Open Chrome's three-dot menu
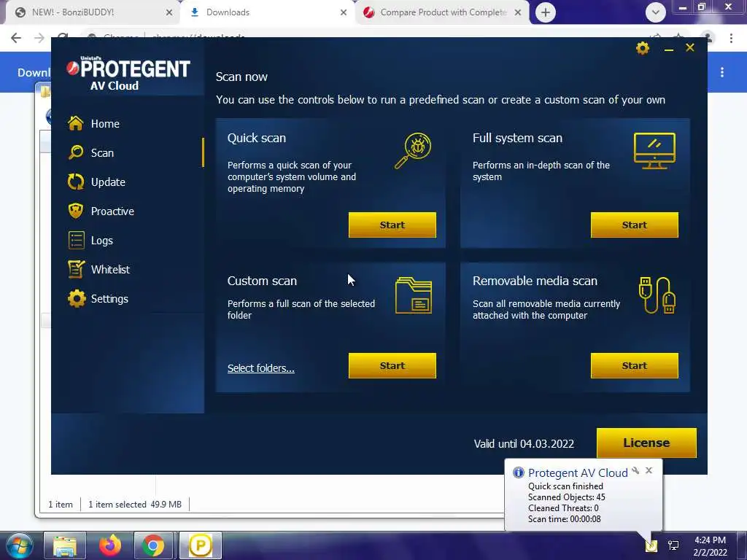 click(x=731, y=38)
